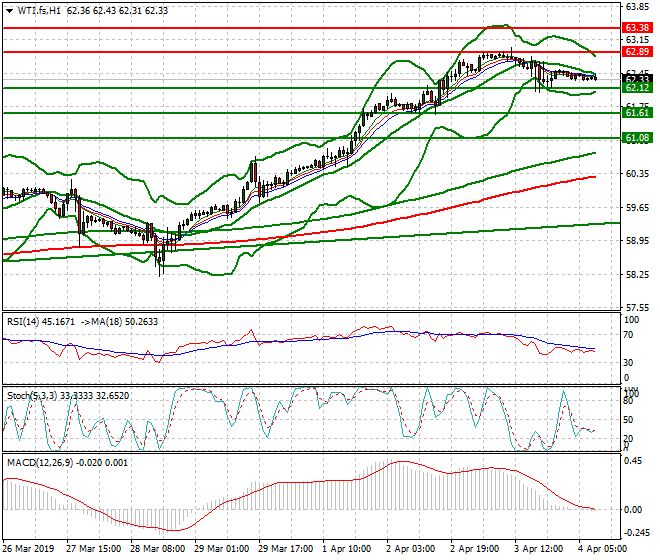Screen dimensions: 660x560
Task: Click the 26 Mar 2019 time axis label
Action: pos(28,549)
